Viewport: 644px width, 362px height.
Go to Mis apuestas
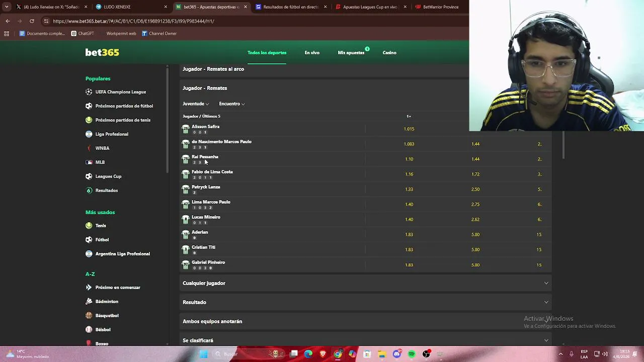pyautogui.click(x=351, y=53)
